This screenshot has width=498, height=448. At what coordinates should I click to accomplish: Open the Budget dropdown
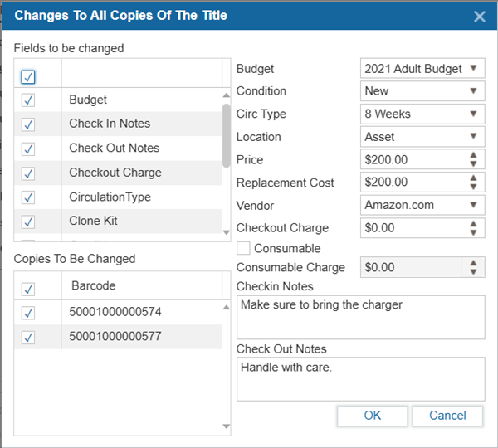pyautogui.click(x=423, y=69)
